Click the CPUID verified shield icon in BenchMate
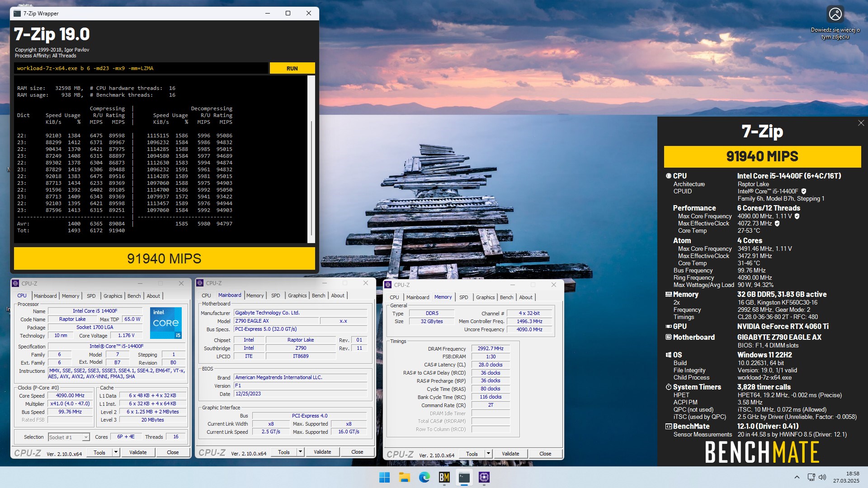 click(x=804, y=192)
